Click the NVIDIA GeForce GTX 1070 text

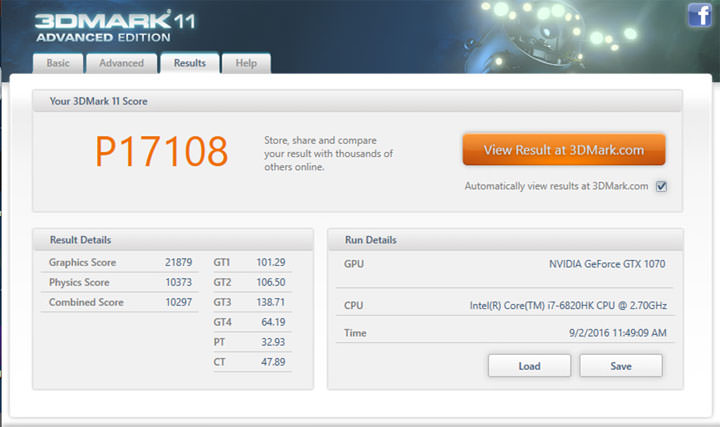[607, 264]
